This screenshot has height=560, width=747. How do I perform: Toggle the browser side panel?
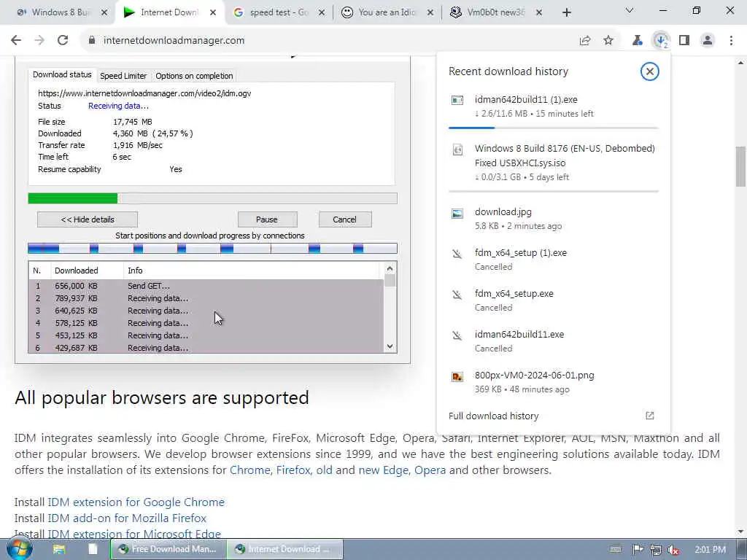pyautogui.click(x=684, y=41)
